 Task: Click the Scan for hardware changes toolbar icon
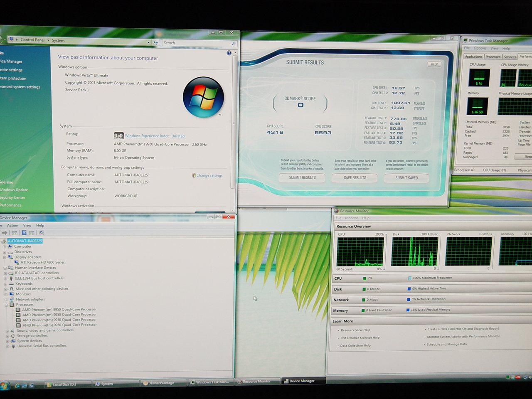[x=41, y=233]
